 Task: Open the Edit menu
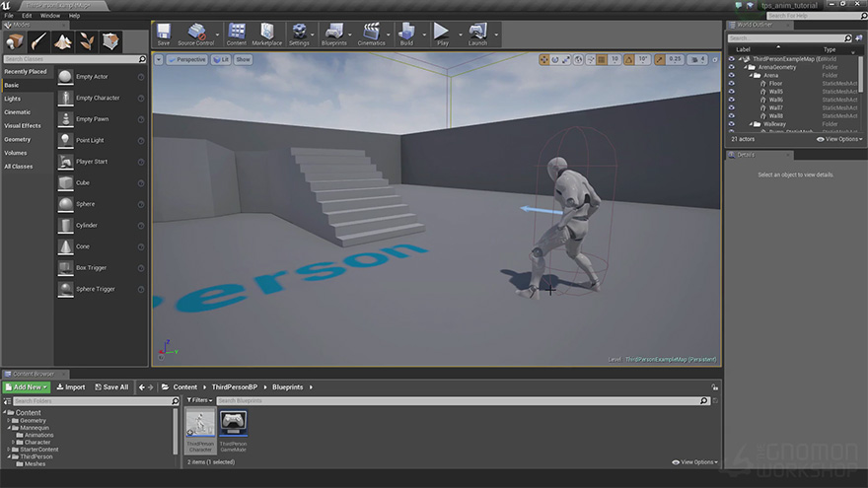pos(27,16)
